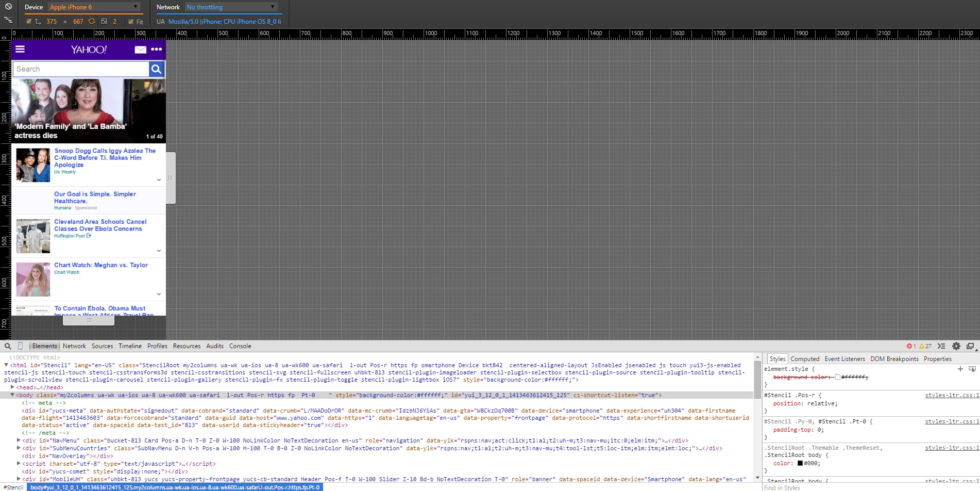980x491 pixels.
Task: Toggle device mode phone icon
Action: coord(21,346)
